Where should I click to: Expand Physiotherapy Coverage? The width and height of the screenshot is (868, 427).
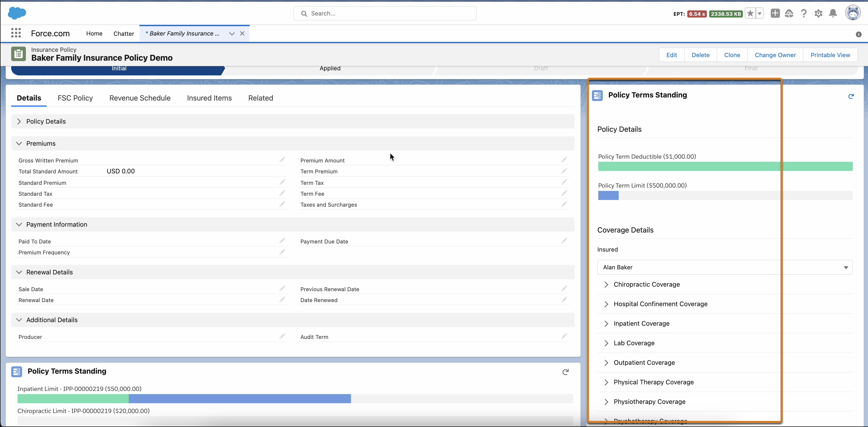(x=606, y=402)
